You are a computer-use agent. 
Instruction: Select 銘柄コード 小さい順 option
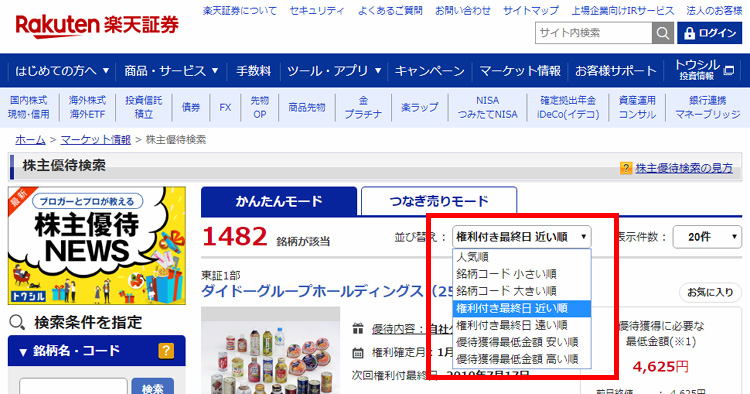click(x=521, y=274)
